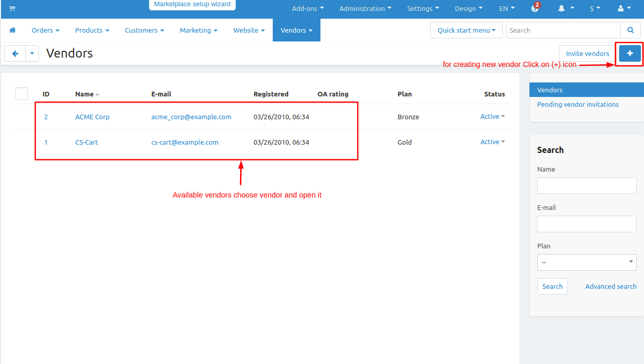Sort vendors by Name column header
Image resolution: width=644 pixels, height=364 pixels.
[85, 94]
